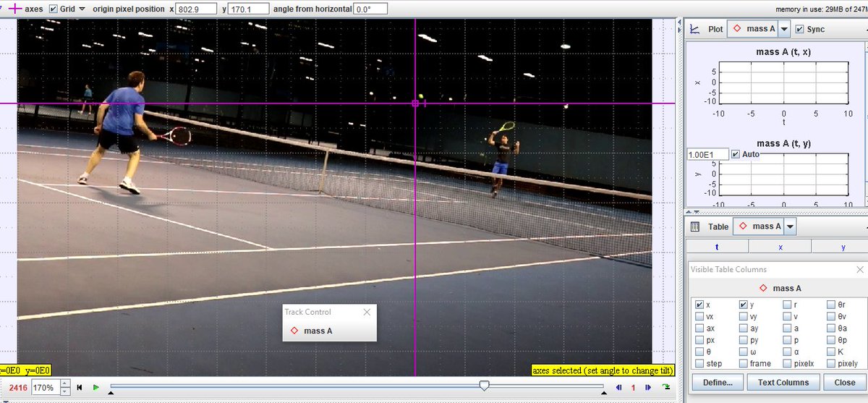Click the red frame number 2416
Image resolution: width=868 pixels, height=403 pixels.
click(18, 388)
